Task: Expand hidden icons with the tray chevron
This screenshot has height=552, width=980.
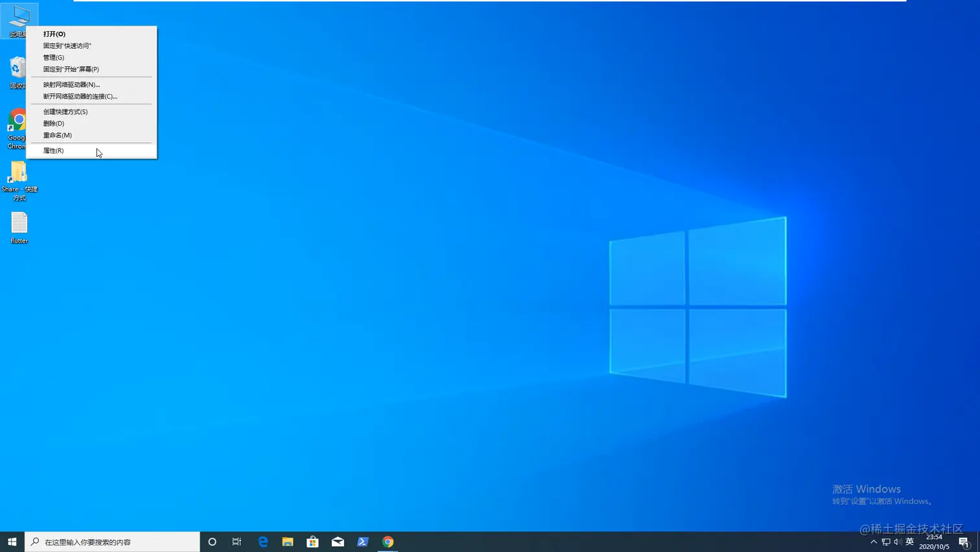Action: pyautogui.click(x=874, y=542)
